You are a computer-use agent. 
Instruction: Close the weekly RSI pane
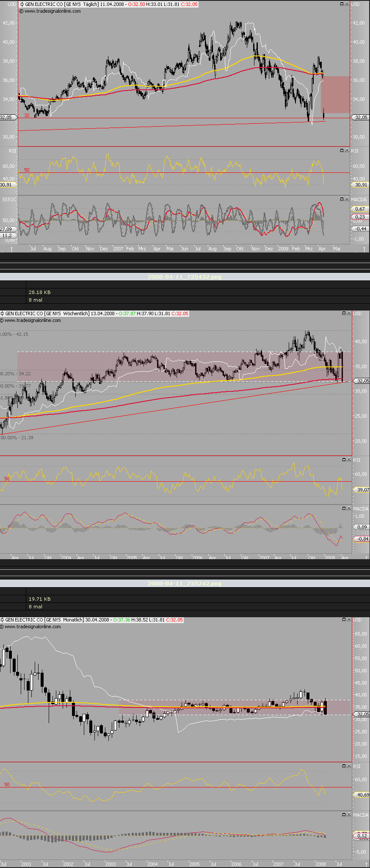[x=349, y=460]
